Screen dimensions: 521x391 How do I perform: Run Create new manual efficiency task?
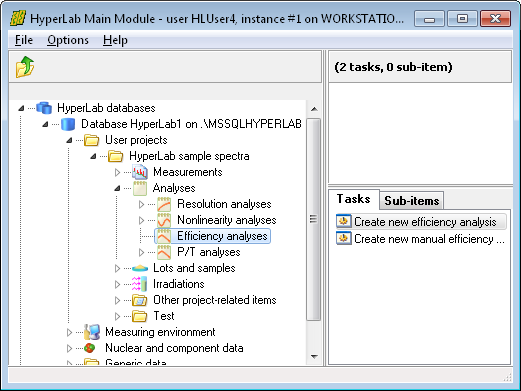[421, 239]
